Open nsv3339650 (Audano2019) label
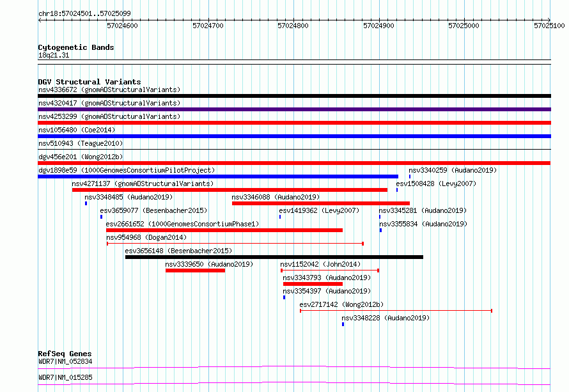 tap(209, 264)
